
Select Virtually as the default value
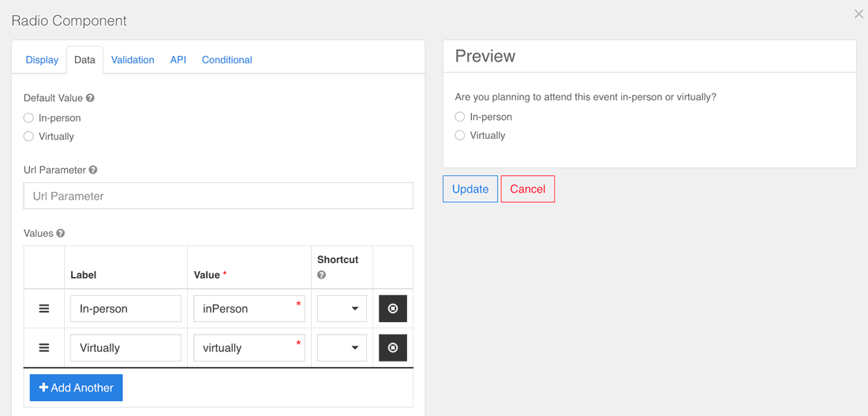(x=29, y=137)
